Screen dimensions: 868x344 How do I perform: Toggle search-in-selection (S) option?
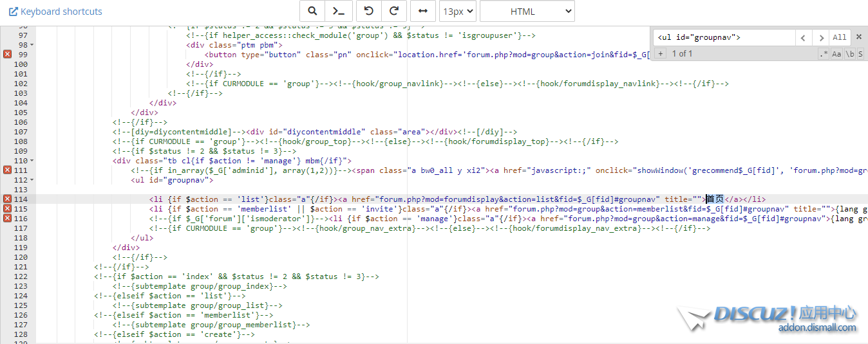click(x=860, y=54)
